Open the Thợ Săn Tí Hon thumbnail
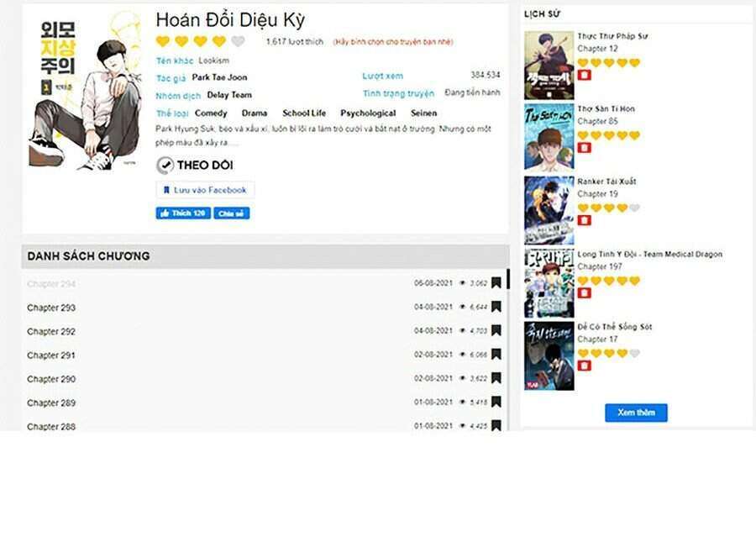 pyautogui.click(x=549, y=138)
